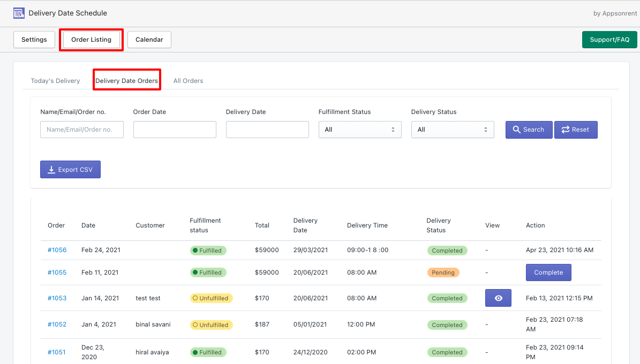The image size is (640, 364).
Task: Click the Delivery Date input field
Action: [267, 130]
